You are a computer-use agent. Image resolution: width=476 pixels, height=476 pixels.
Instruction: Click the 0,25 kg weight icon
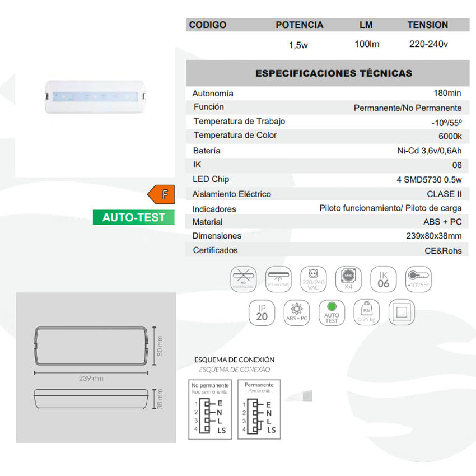(367, 312)
